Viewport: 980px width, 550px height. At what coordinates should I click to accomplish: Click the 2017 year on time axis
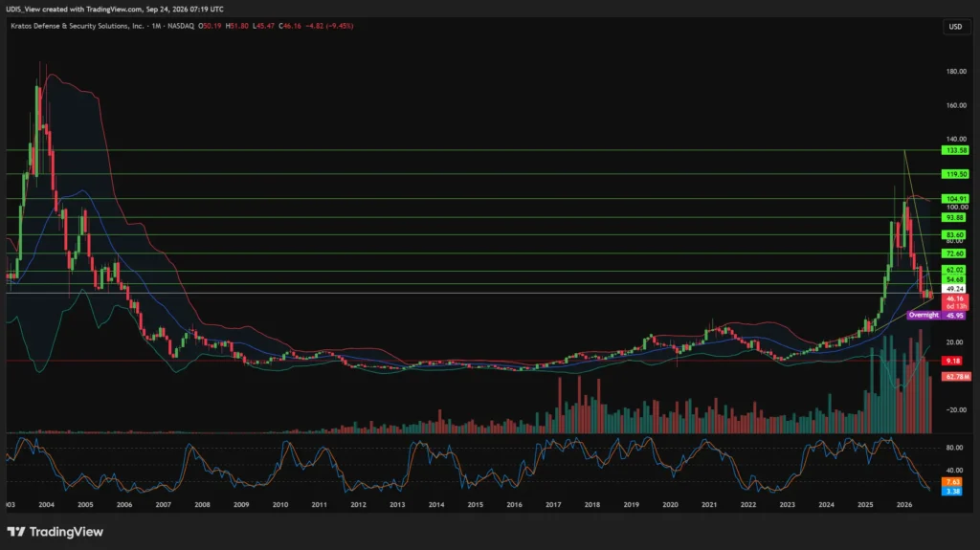[553, 505]
